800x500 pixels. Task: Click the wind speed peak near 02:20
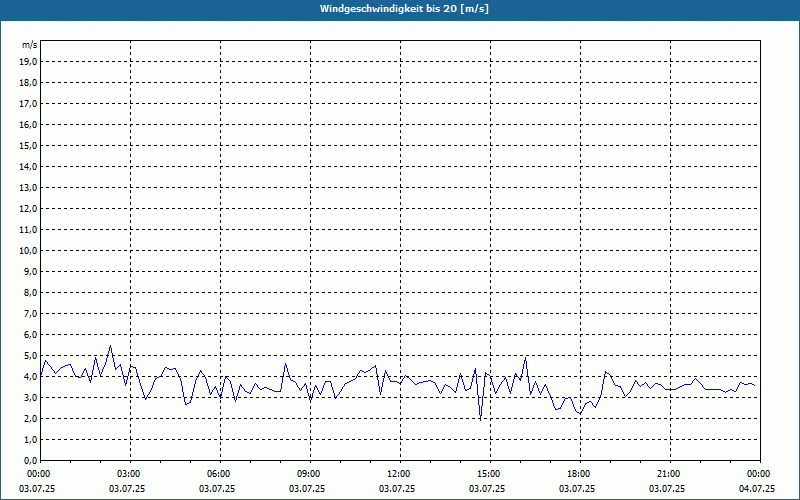(110, 346)
